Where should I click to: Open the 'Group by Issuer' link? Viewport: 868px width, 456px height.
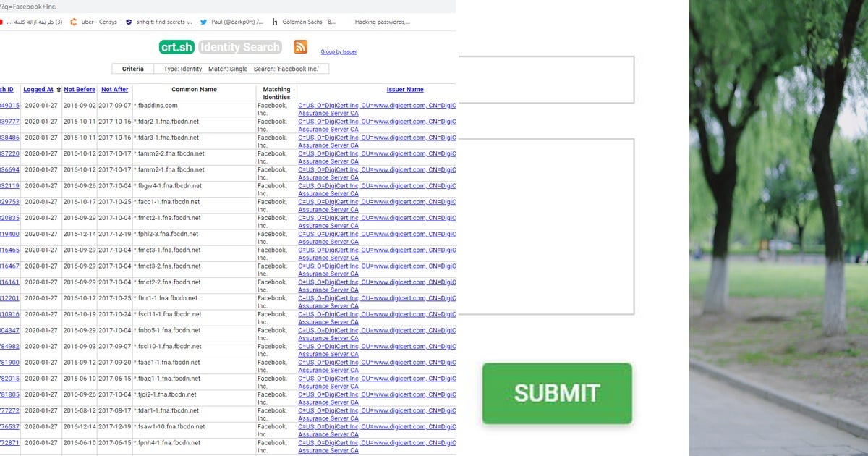click(339, 51)
